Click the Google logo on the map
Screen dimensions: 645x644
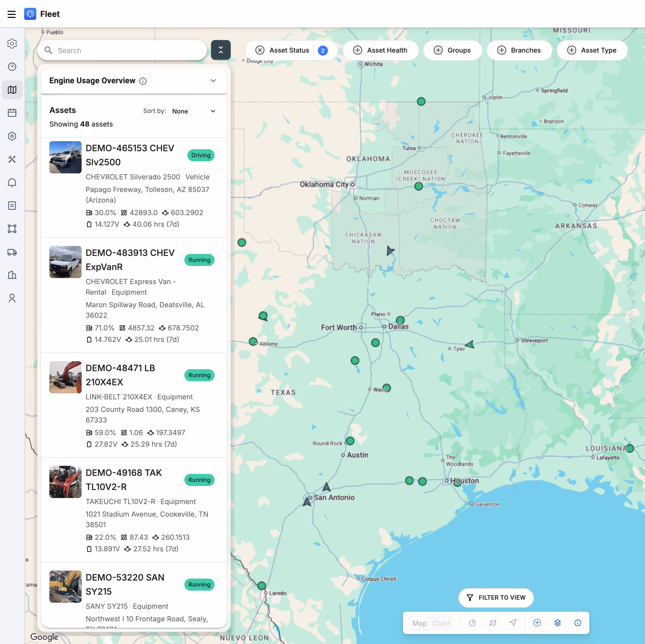44,637
